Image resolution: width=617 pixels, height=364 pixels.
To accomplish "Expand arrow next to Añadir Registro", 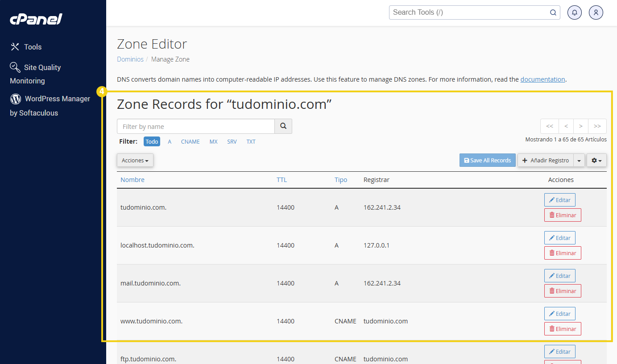I will tap(579, 160).
